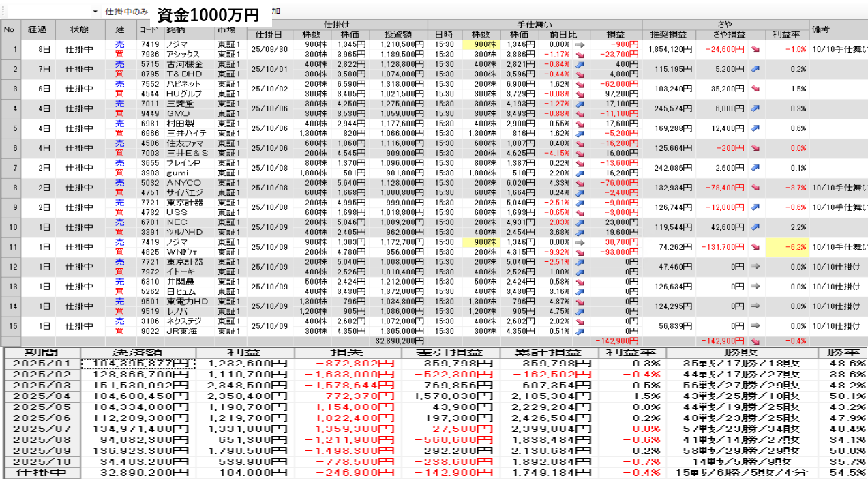Click the 経過 column header
Screen dimensions: 868x479
pyautogui.click(x=38, y=29)
